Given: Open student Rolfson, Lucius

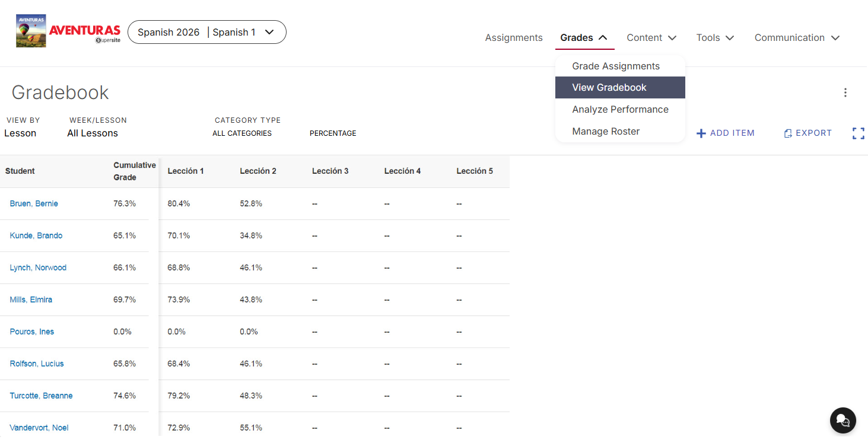Looking at the screenshot, I should 37,364.
